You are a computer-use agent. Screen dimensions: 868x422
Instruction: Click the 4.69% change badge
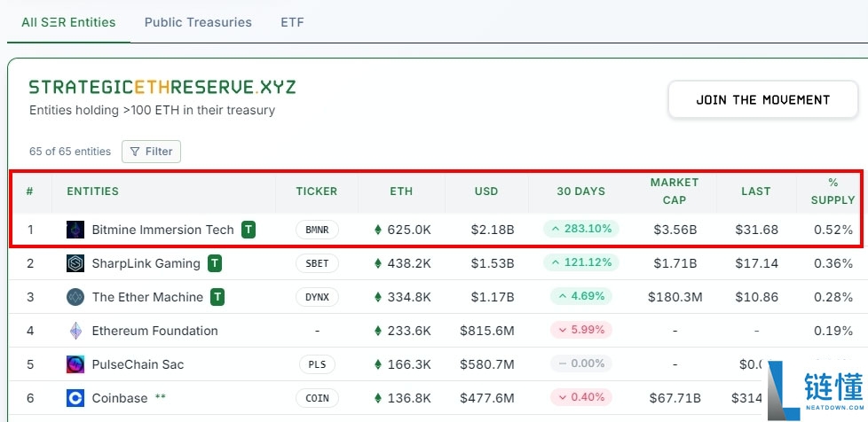581,296
